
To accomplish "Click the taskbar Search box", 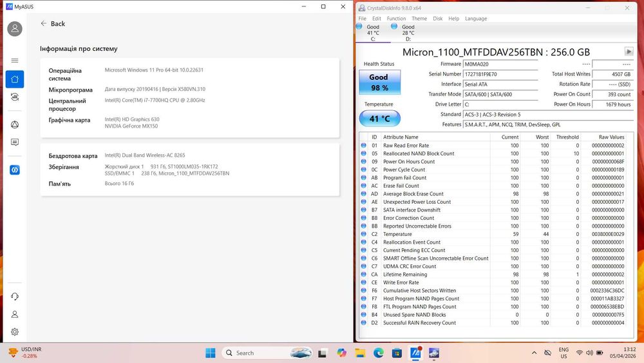I will pos(267,353).
